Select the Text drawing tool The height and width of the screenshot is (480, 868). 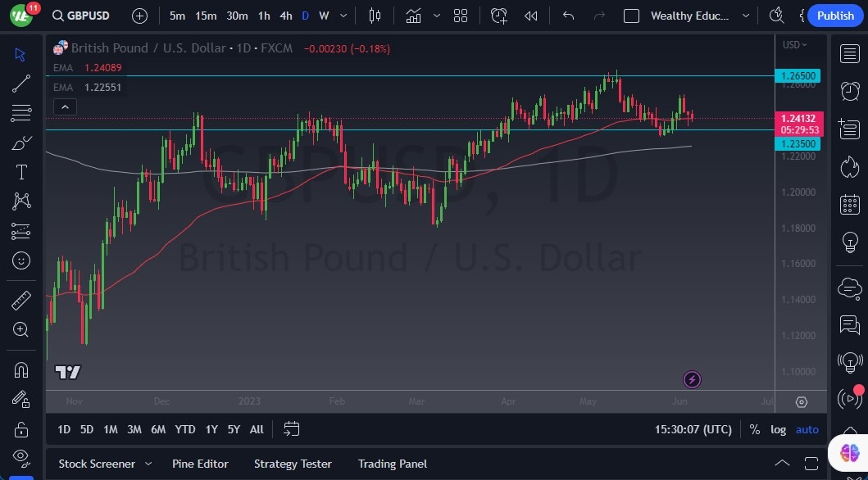(20, 172)
